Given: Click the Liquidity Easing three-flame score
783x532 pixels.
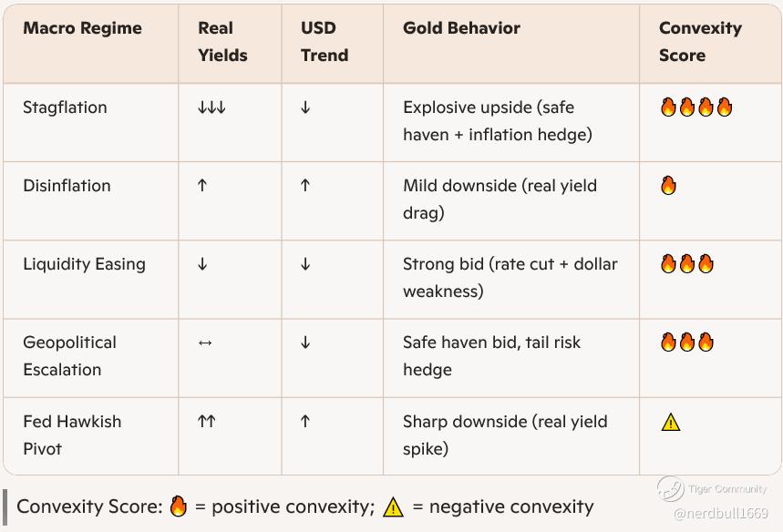Looking at the screenshot, I should (686, 263).
